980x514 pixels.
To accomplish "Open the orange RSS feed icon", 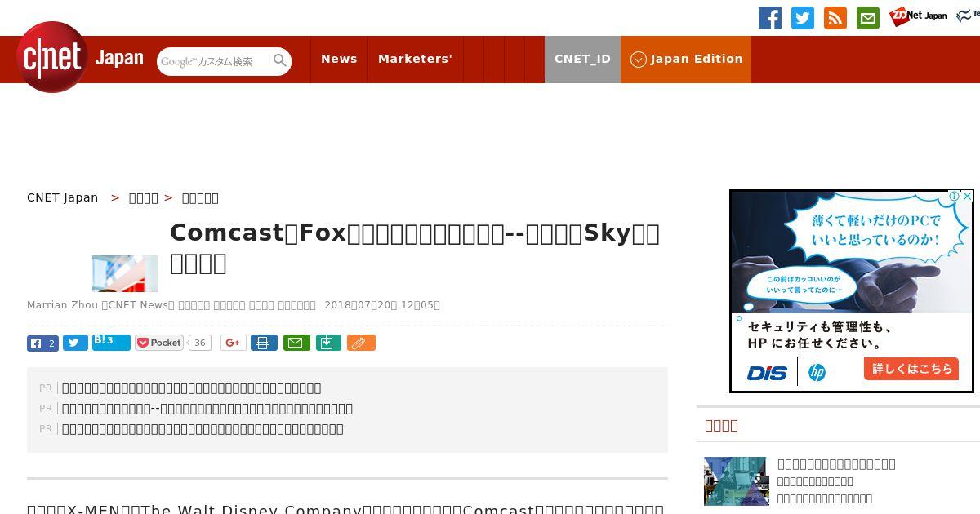I will pos(835,18).
